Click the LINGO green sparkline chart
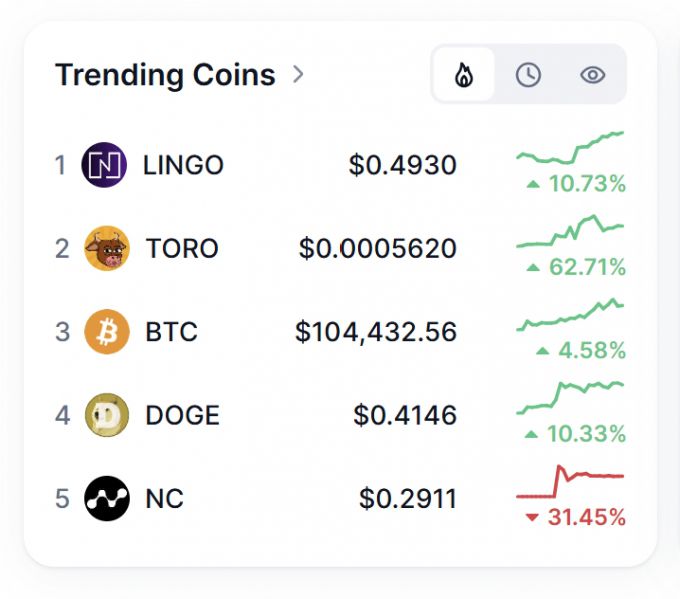 570,148
